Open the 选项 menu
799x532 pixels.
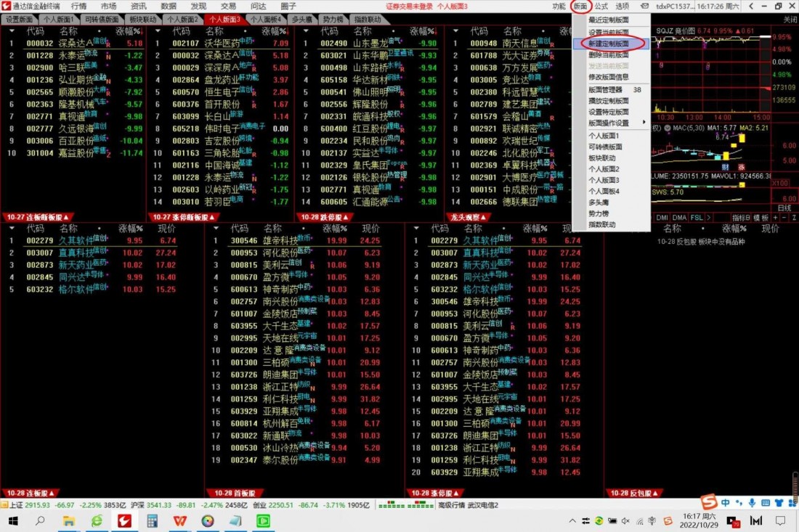click(x=622, y=6)
